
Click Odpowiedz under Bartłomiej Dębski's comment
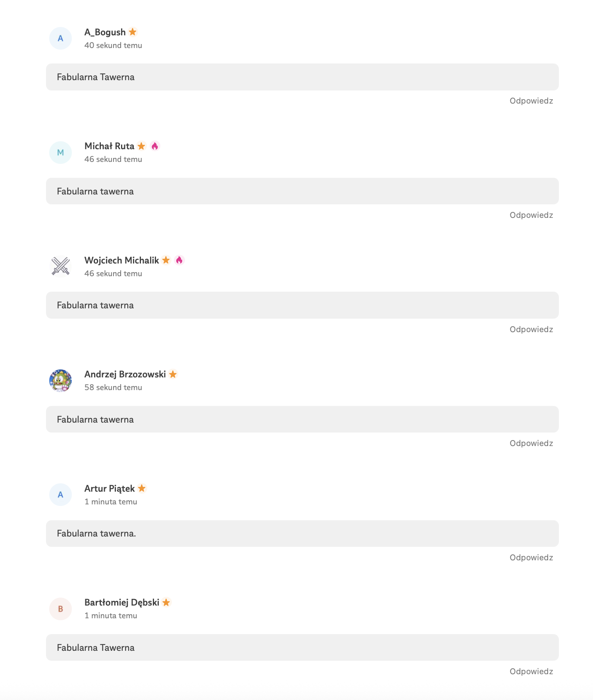(x=531, y=671)
